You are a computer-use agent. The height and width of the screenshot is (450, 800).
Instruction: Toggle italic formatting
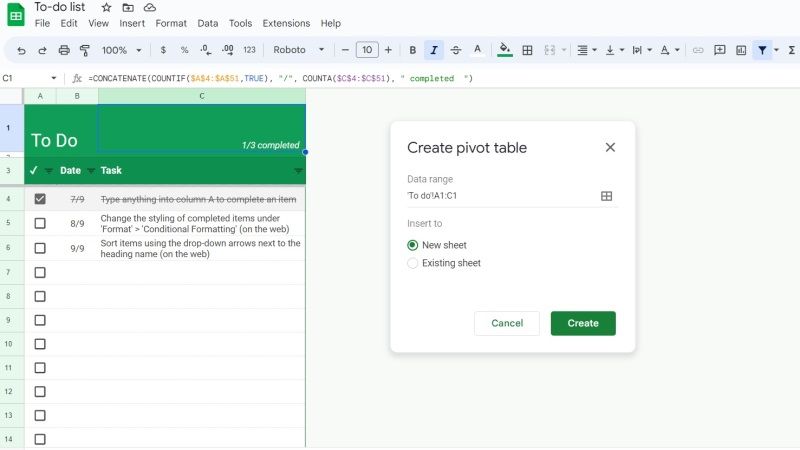[434, 50]
